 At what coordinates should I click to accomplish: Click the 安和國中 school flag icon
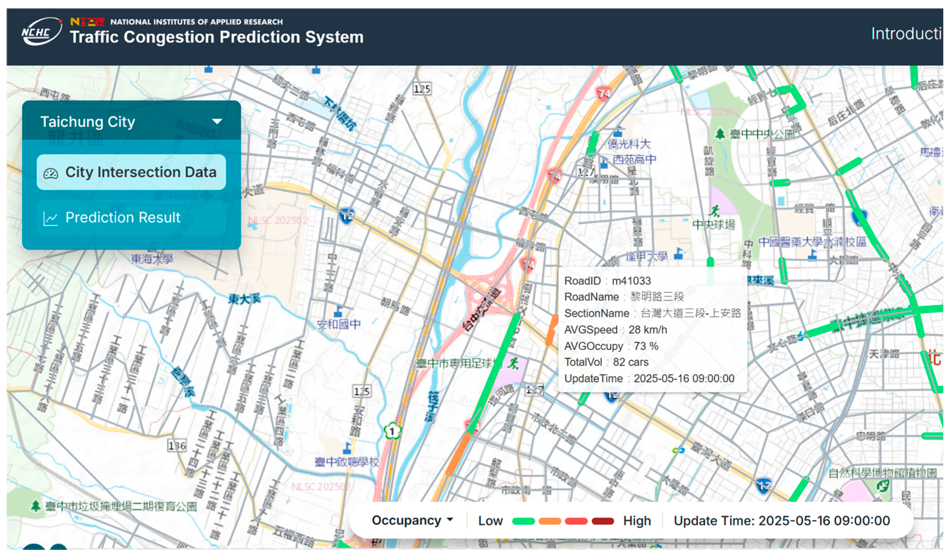click(338, 312)
